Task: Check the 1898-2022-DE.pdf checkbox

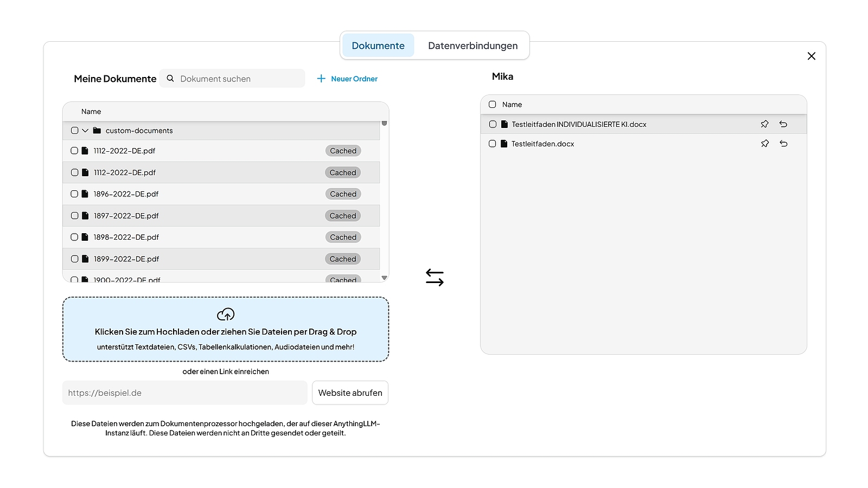Action: tap(75, 237)
